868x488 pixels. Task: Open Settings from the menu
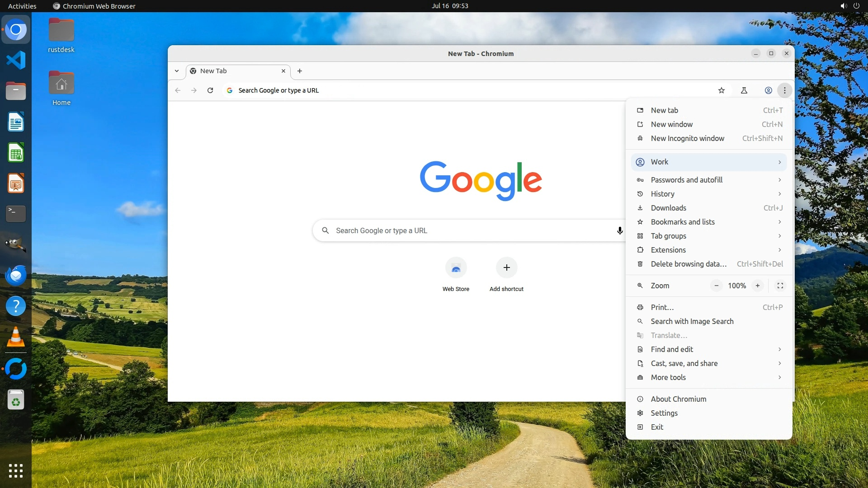(x=664, y=413)
